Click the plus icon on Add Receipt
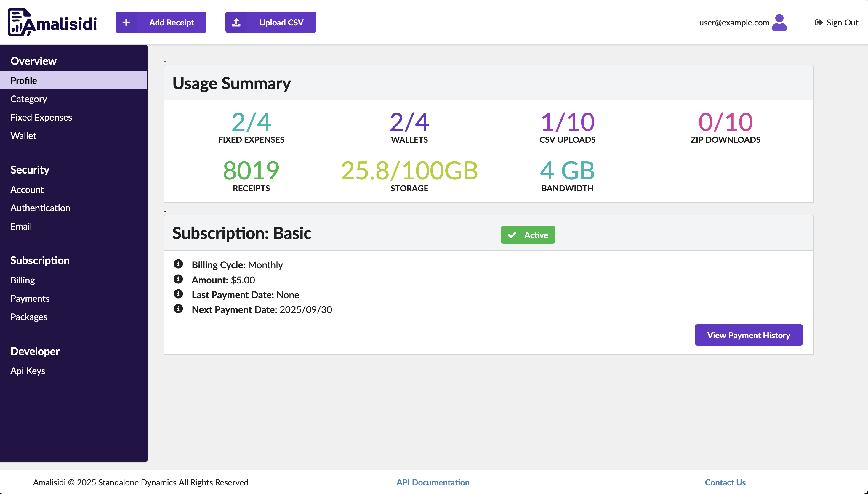Viewport: 868px width, 494px height. (x=126, y=23)
